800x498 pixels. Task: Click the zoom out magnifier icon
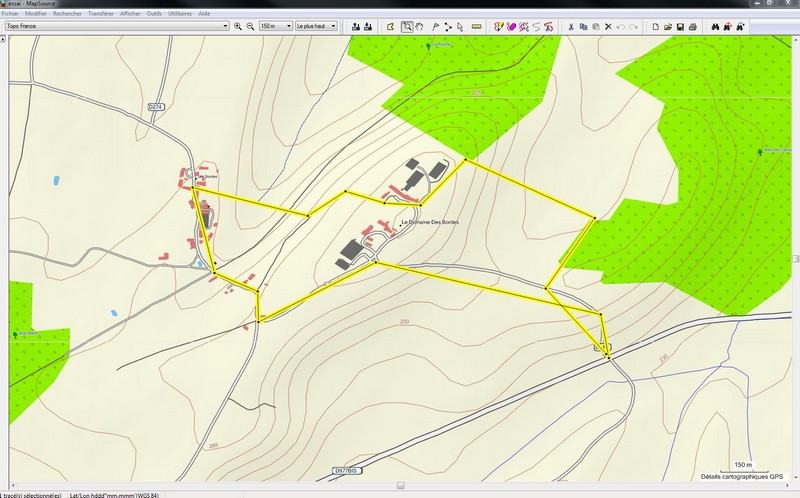[x=251, y=26]
